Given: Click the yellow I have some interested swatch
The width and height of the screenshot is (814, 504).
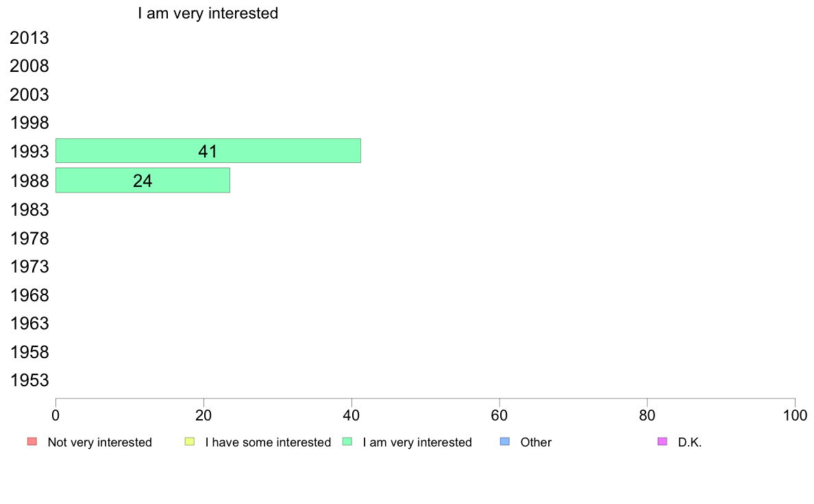Looking at the screenshot, I should [x=190, y=442].
